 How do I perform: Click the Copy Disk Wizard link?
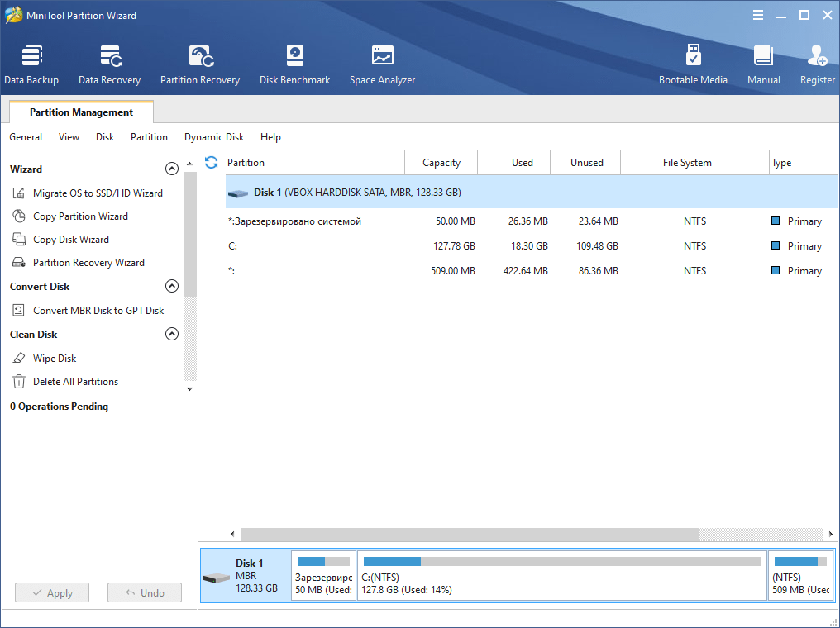pyautogui.click(x=71, y=240)
